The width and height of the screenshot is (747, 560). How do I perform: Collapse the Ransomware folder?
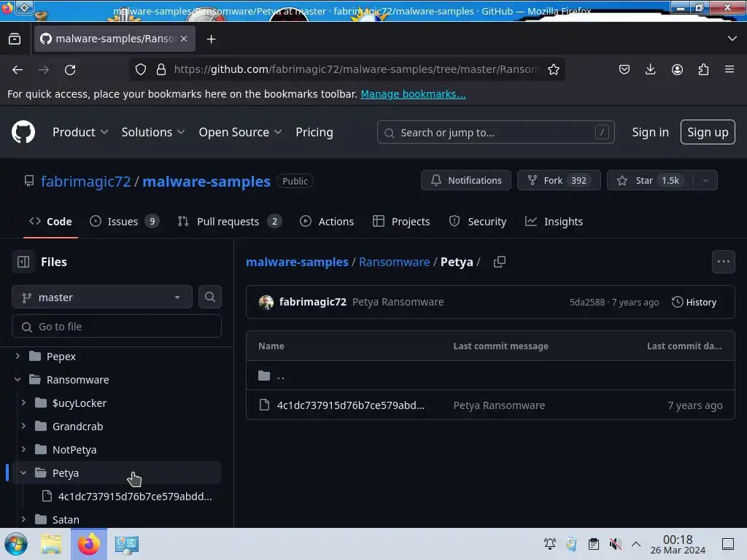point(18,379)
